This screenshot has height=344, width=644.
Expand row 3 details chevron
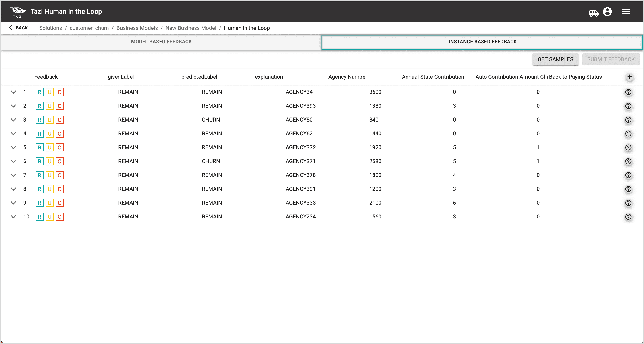click(13, 120)
